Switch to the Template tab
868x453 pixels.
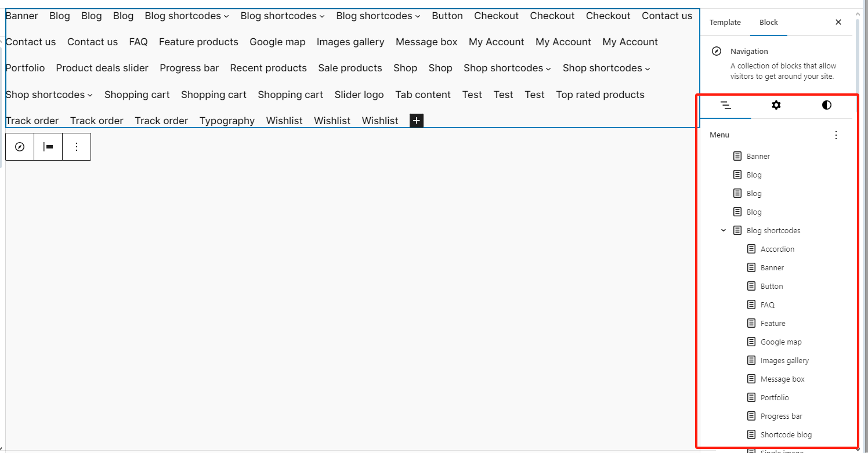pyautogui.click(x=725, y=22)
